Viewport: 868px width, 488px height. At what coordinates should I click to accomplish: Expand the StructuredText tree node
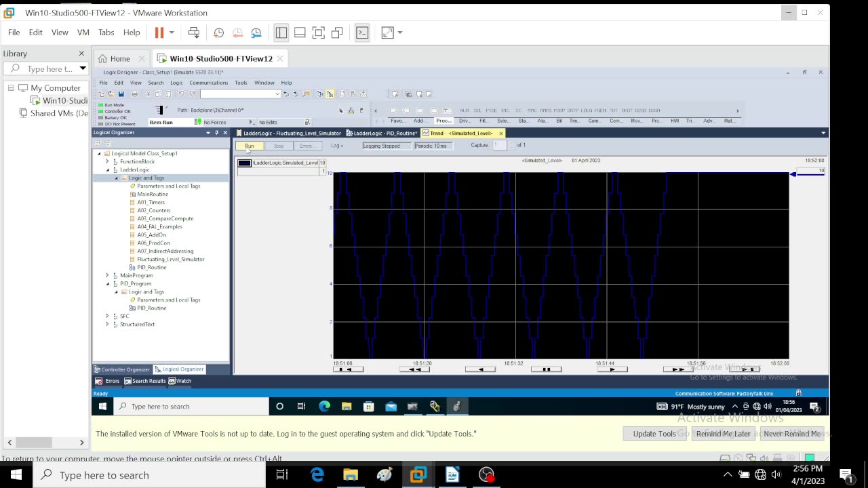point(107,325)
